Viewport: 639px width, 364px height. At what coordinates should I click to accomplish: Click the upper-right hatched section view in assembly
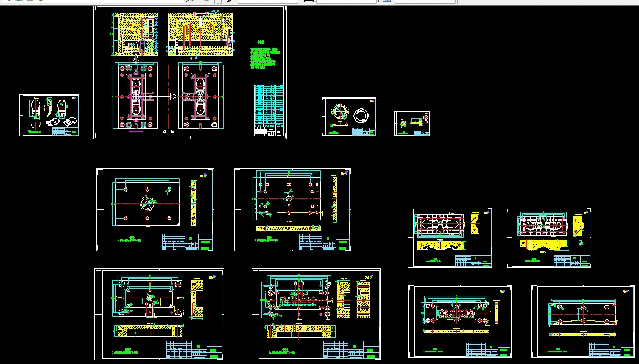[x=200, y=34]
